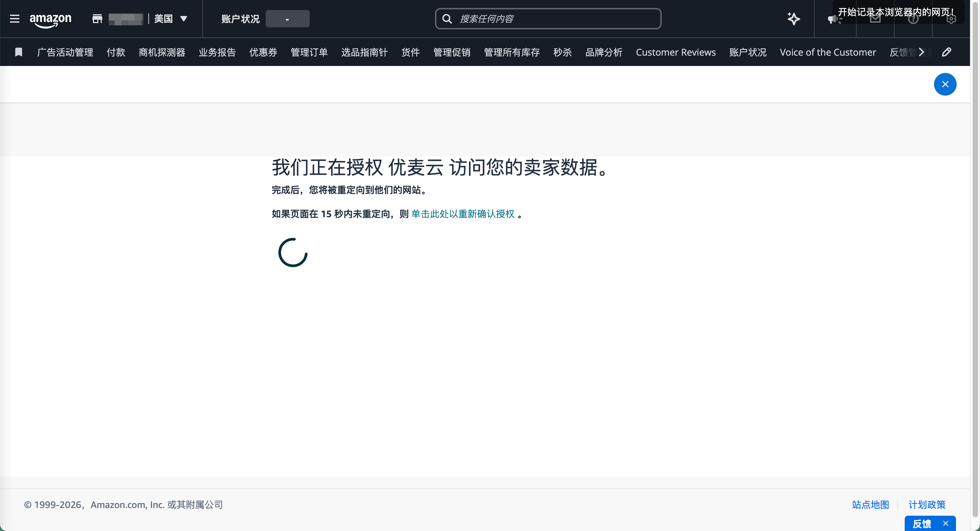
Task: Open 广告活动管理 menu item
Action: (x=65, y=52)
